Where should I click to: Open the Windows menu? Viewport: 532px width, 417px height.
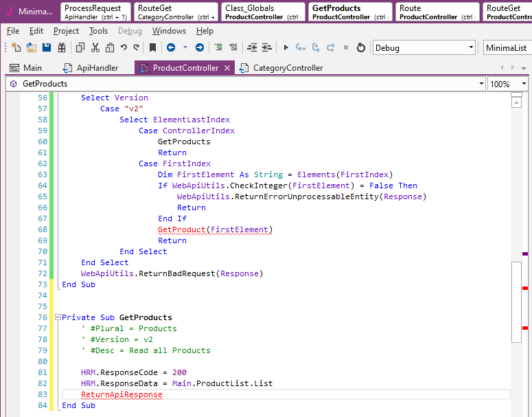point(169,31)
